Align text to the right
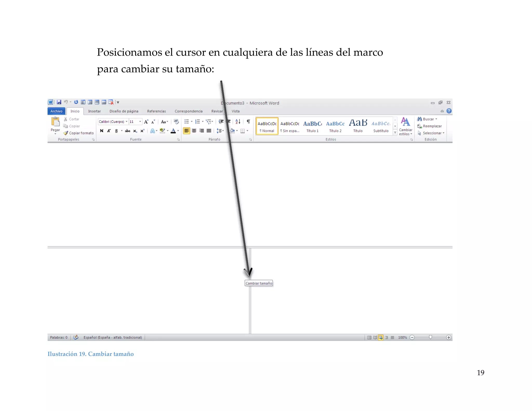 (202, 131)
